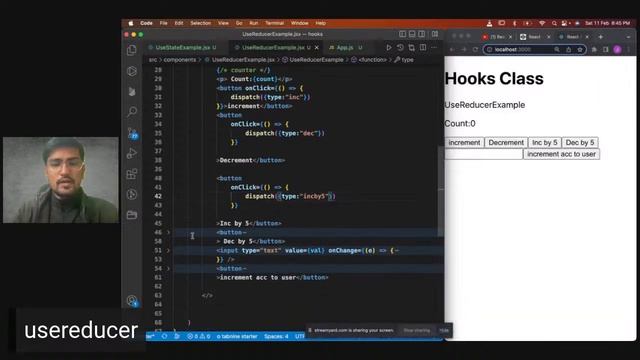Image resolution: width=640 pixels, height=360 pixels.
Task: Click the increment acc to user button
Action: 561,154
